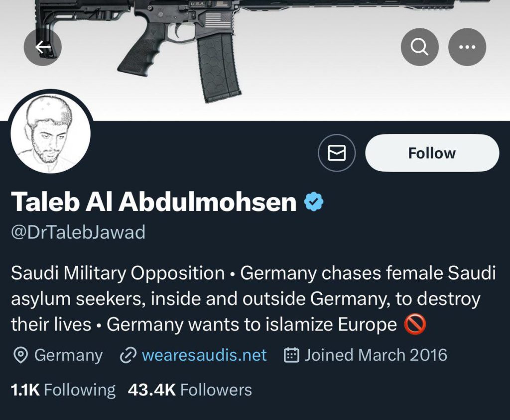Viewport: 510px width, 420px height.
Task: Select the @DrTalebJawad handle
Action: click(x=78, y=232)
